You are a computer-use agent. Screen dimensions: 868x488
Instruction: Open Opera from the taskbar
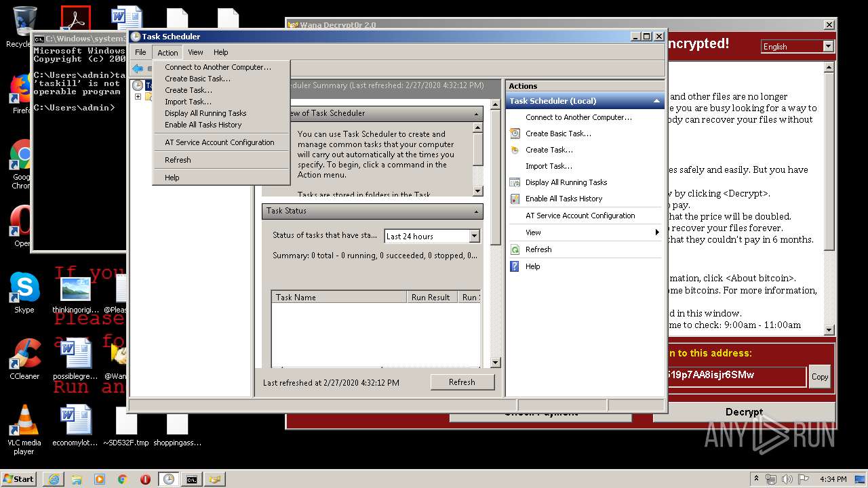[x=145, y=479]
